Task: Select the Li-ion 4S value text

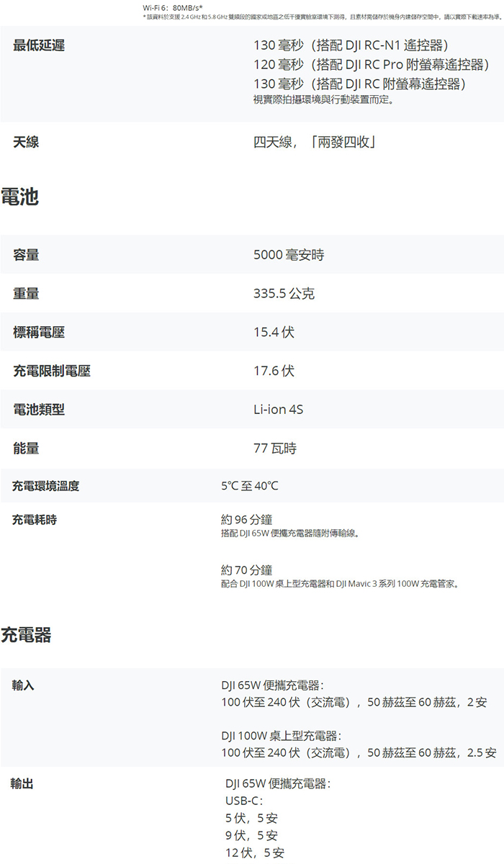Action: [279, 410]
